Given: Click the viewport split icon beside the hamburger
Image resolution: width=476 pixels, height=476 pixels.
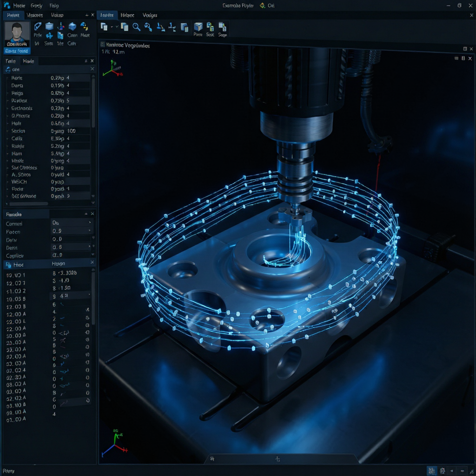Looking at the screenshot, I should click(x=463, y=58).
